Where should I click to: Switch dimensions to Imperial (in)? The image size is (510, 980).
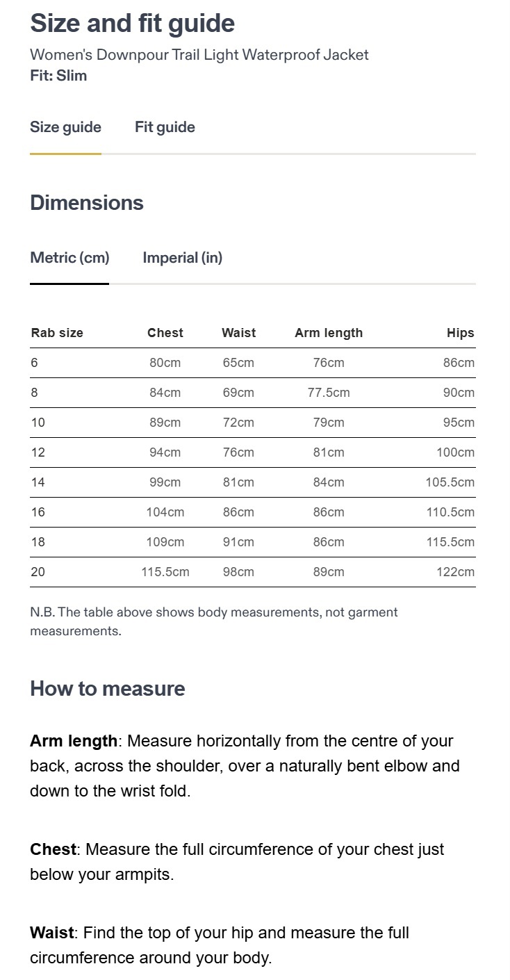(182, 258)
